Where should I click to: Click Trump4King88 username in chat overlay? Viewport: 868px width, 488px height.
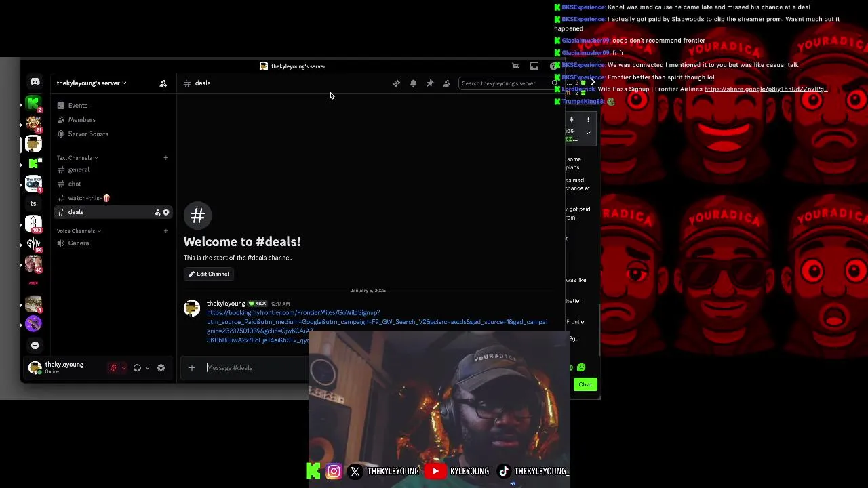583,102
